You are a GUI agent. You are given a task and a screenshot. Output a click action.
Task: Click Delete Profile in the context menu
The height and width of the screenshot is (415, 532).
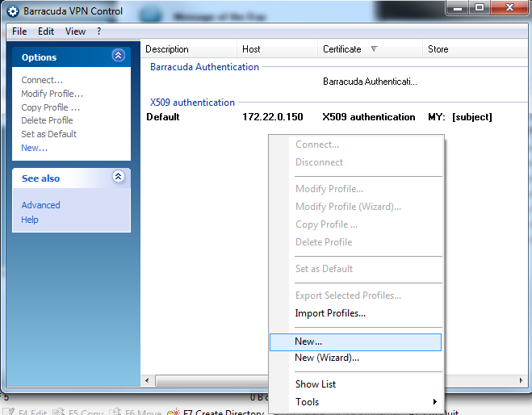point(355,242)
